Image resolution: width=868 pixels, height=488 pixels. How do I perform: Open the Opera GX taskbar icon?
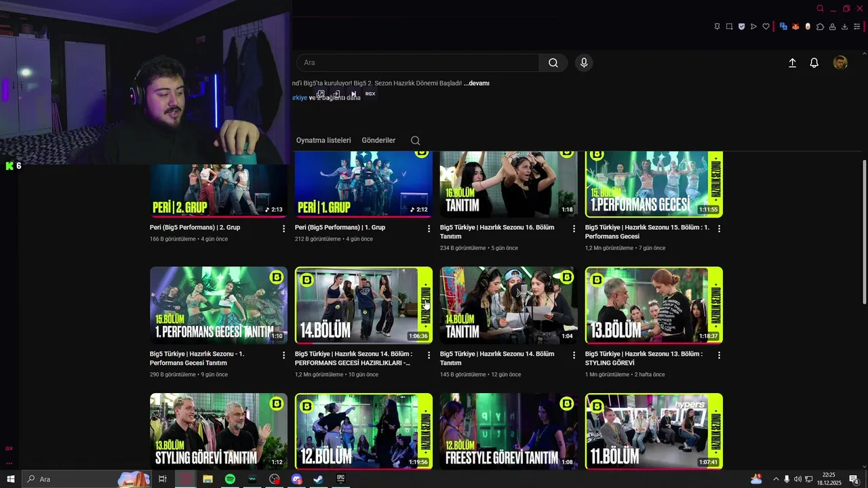tap(185, 479)
